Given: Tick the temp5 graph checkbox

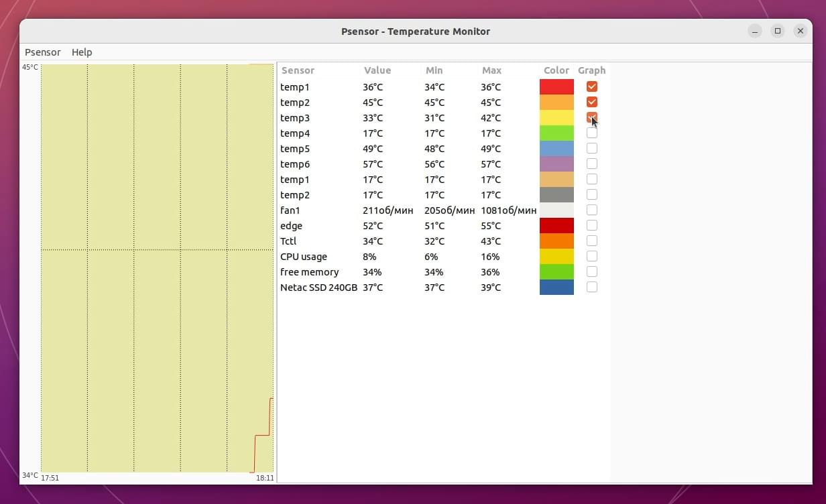Looking at the screenshot, I should [592, 148].
